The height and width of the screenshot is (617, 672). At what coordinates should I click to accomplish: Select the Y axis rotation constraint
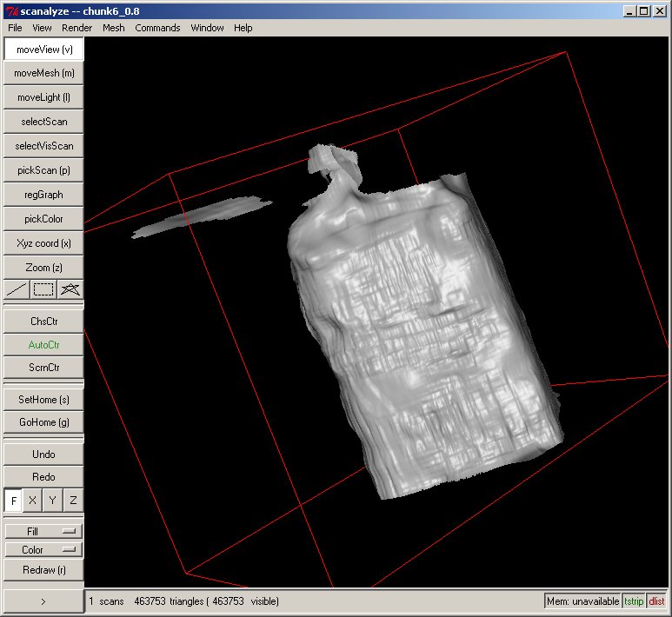tap(53, 501)
